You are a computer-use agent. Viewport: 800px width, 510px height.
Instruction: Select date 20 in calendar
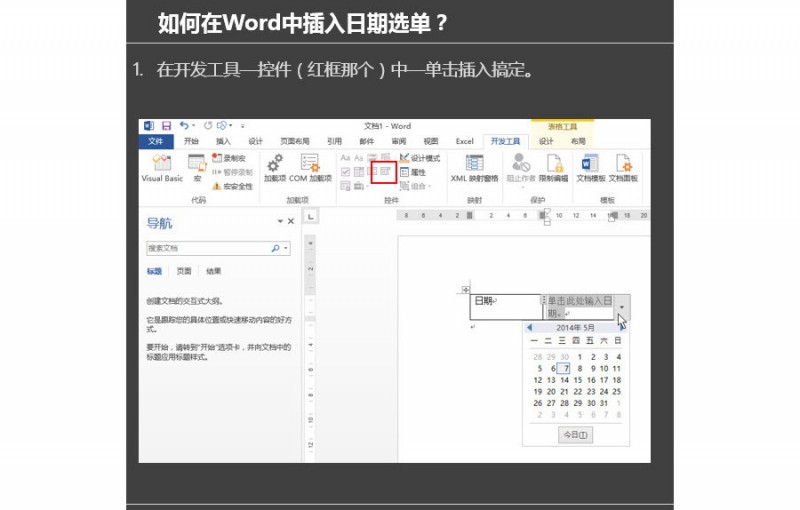tap(551, 392)
